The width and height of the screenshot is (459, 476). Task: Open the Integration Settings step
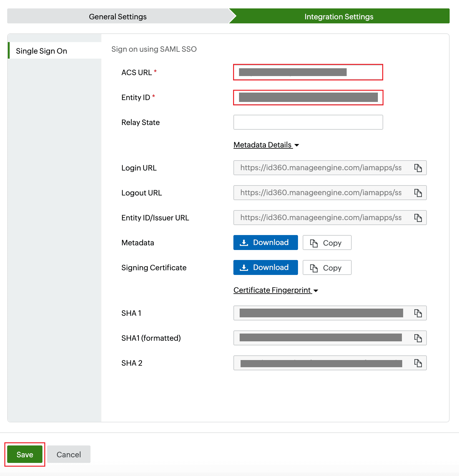coord(339,16)
